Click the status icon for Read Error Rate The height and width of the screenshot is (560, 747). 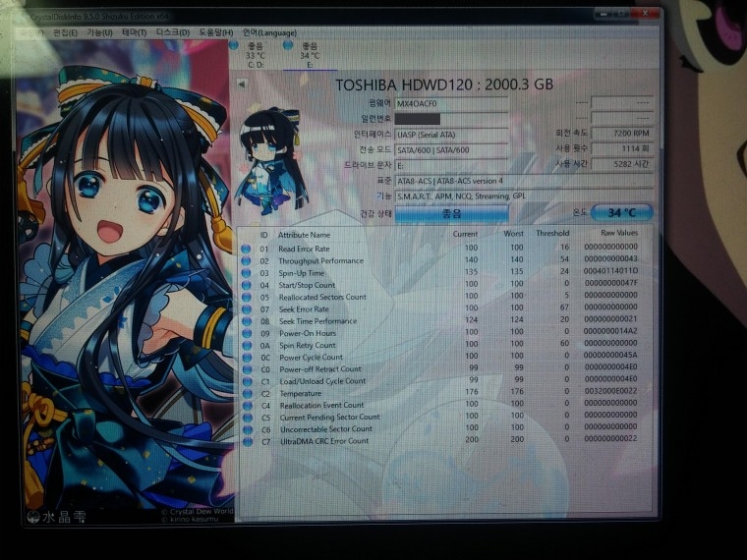pyautogui.click(x=246, y=249)
